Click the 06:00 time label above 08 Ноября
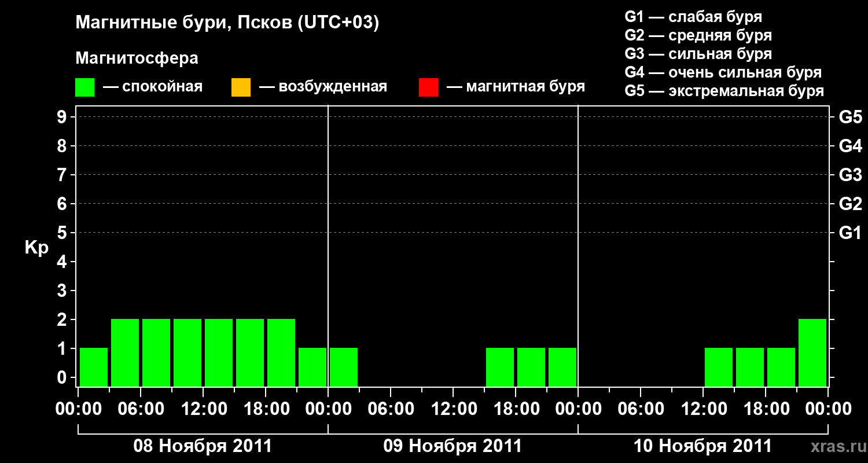This screenshot has height=463, width=868. (140, 409)
